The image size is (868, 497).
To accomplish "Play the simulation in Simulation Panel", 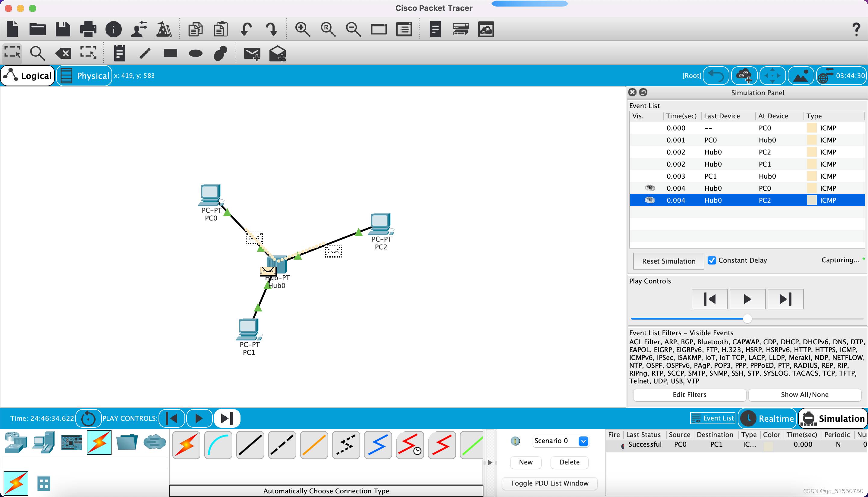I will pos(747,299).
